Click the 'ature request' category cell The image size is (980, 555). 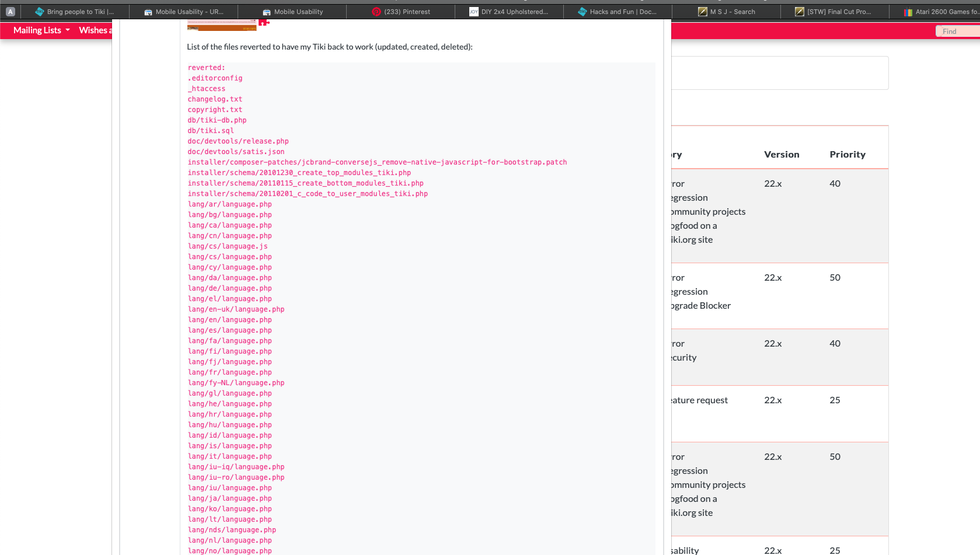tap(699, 400)
